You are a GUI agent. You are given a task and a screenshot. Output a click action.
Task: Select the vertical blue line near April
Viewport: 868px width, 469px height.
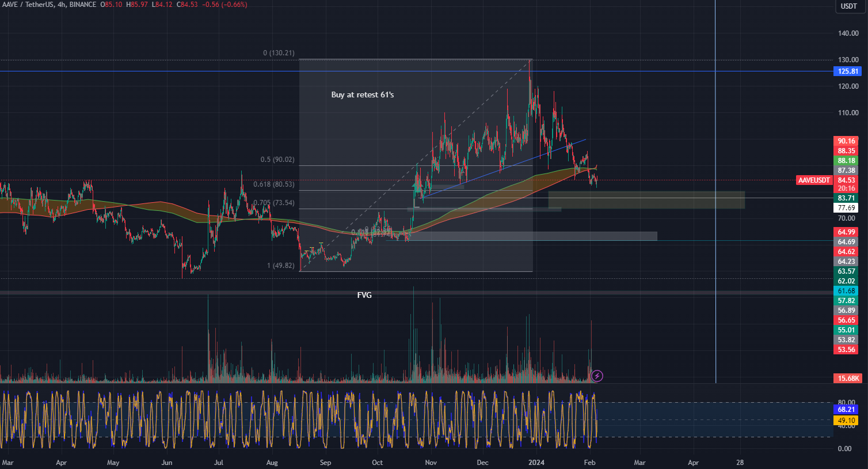[715, 190]
